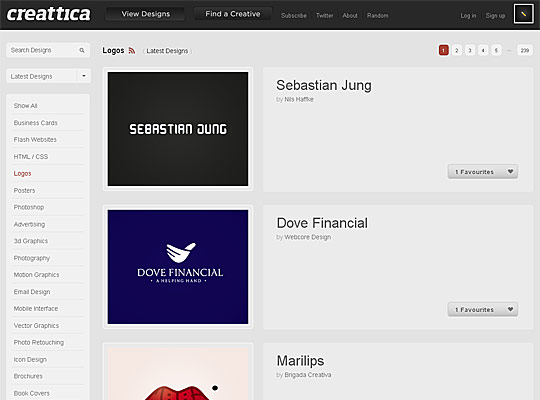Click the creattica logo
The width and height of the screenshot is (540, 400).
[49, 14]
